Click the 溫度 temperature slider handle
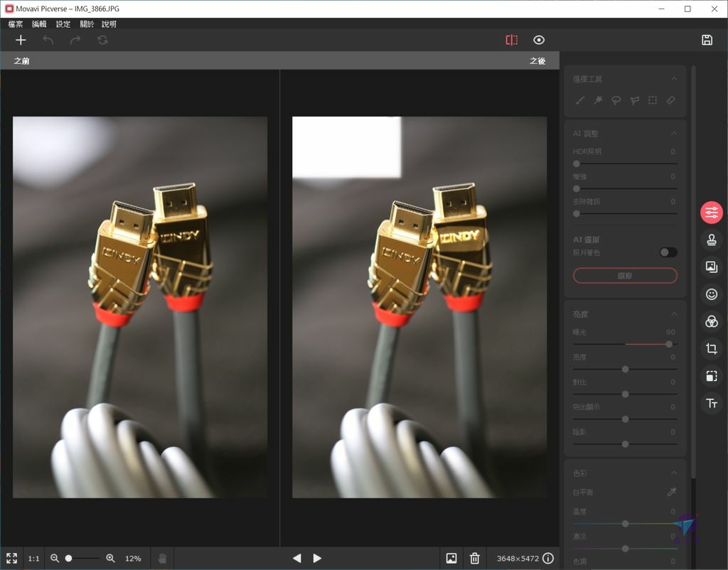Viewport: 728px width, 570px height. pos(625,524)
